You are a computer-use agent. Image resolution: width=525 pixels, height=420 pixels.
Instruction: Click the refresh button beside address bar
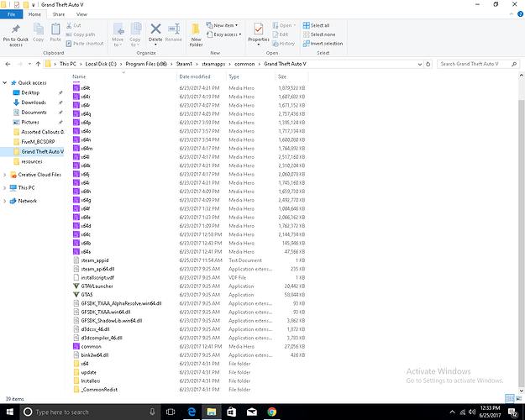[428, 64]
